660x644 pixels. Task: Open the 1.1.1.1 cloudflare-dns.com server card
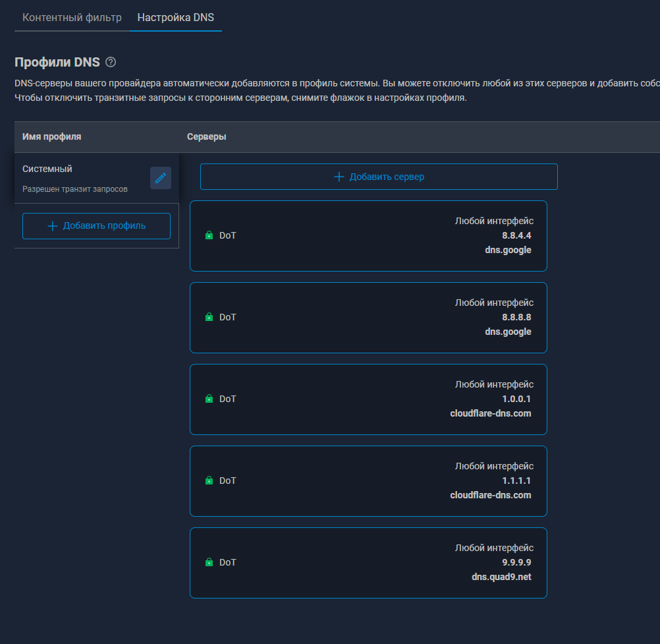[368, 481]
